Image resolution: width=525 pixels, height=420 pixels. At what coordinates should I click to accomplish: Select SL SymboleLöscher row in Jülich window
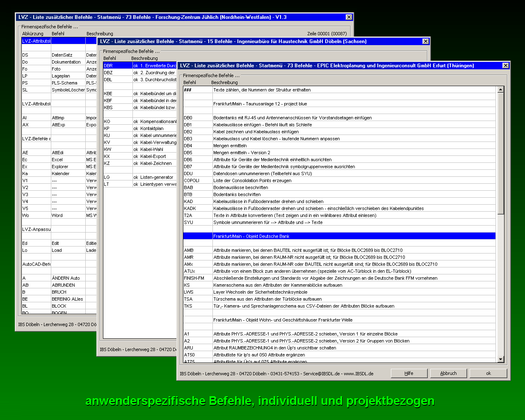[59, 90]
